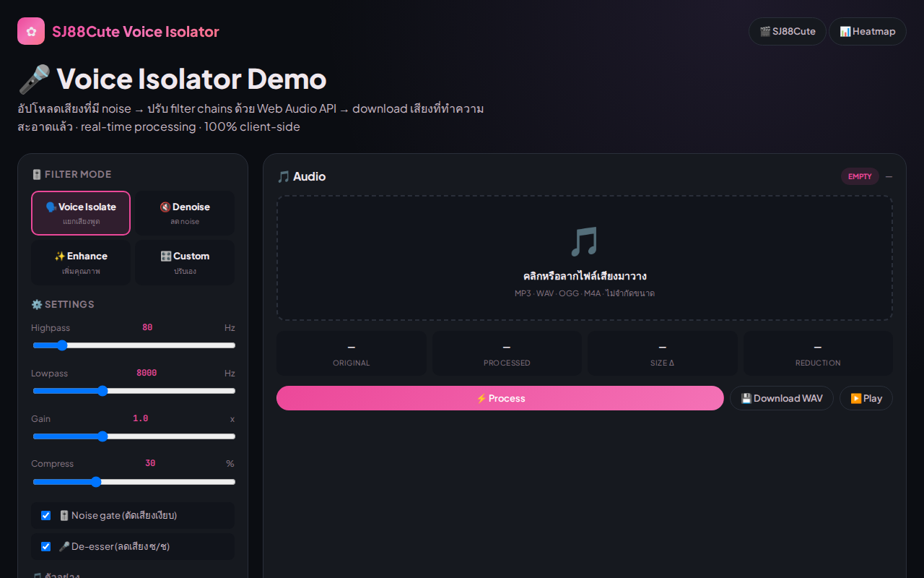
Task: Click the microphone emoji in page title
Action: point(34,79)
